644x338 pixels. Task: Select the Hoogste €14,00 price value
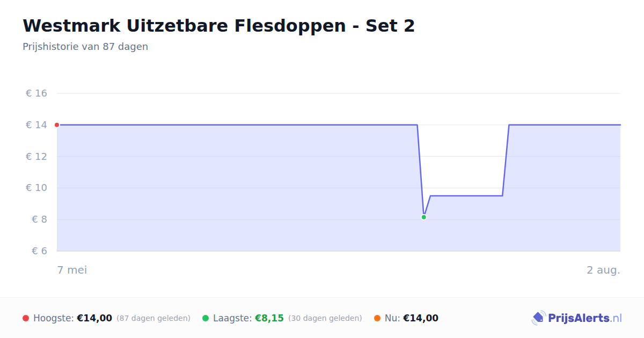[x=94, y=318]
